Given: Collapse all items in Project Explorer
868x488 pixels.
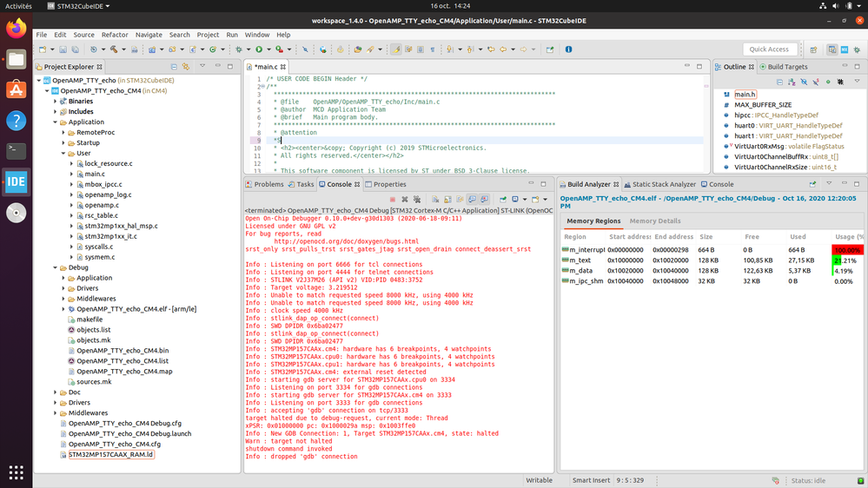Looking at the screenshot, I should click(x=174, y=67).
